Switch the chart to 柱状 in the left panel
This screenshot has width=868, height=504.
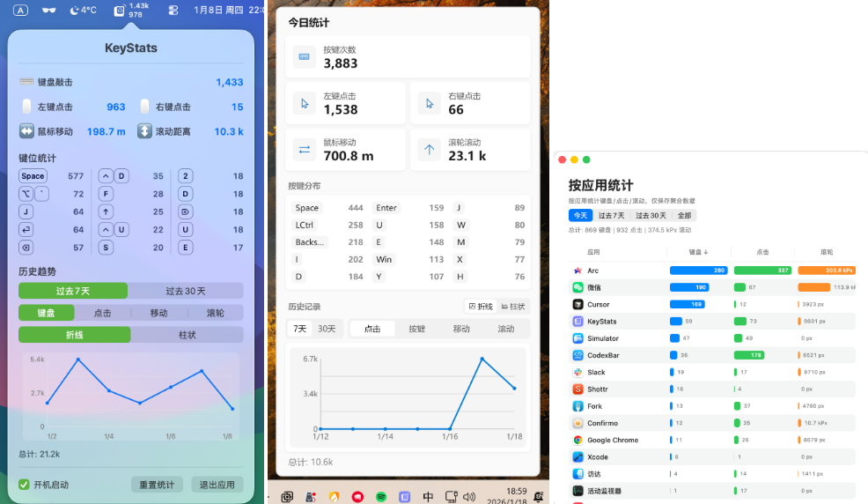pyautogui.click(x=187, y=335)
